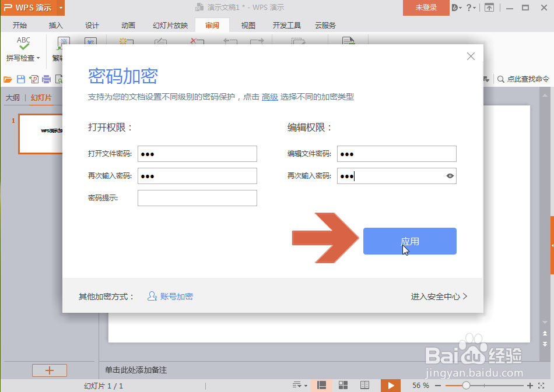Viewport: 554px width, 392px height.
Task: Toggle normal view with notes layout
Action: click(321, 385)
